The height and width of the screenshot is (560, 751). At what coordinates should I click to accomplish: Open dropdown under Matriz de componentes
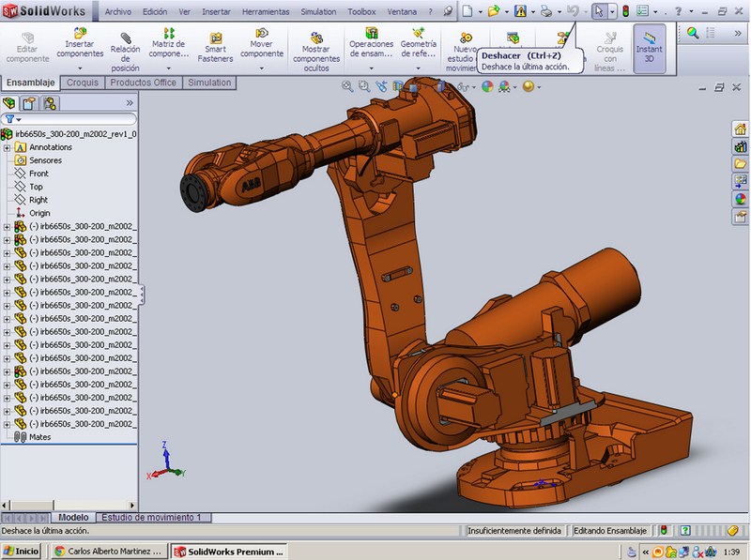coord(169,68)
